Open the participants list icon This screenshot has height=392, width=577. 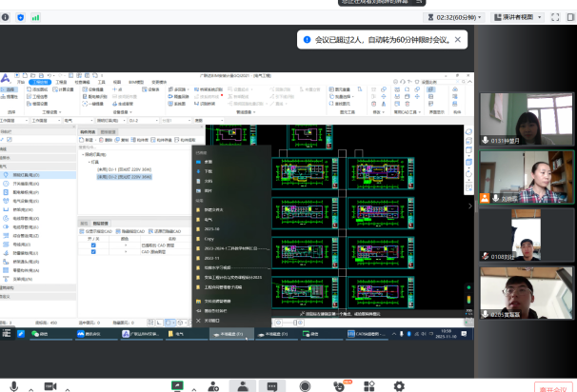[243, 386]
